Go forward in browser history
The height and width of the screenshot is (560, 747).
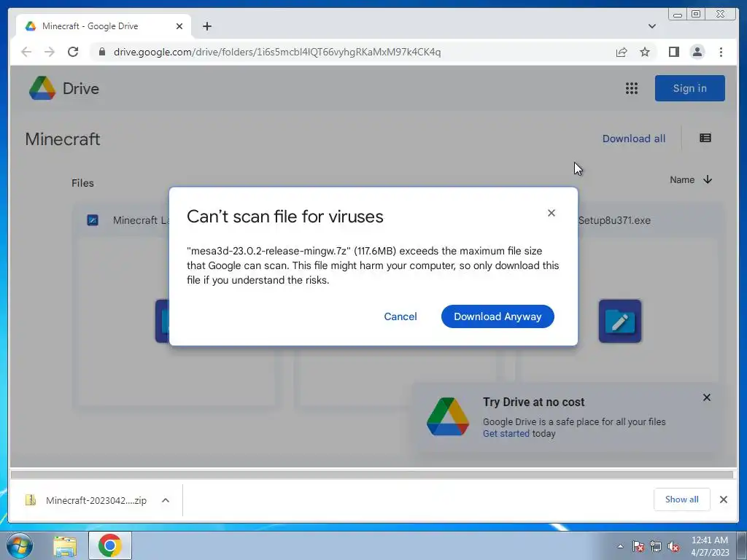coord(49,52)
